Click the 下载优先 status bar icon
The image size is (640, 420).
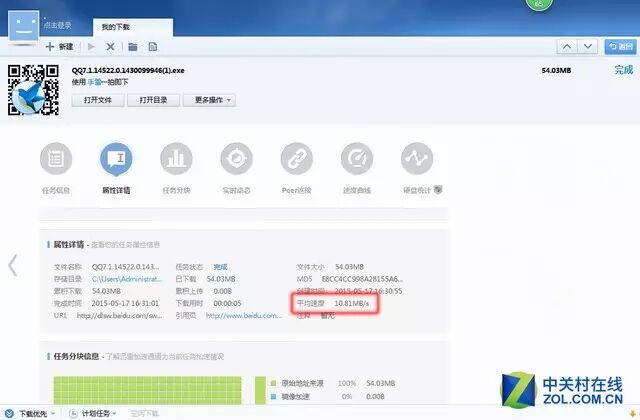(9, 413)
